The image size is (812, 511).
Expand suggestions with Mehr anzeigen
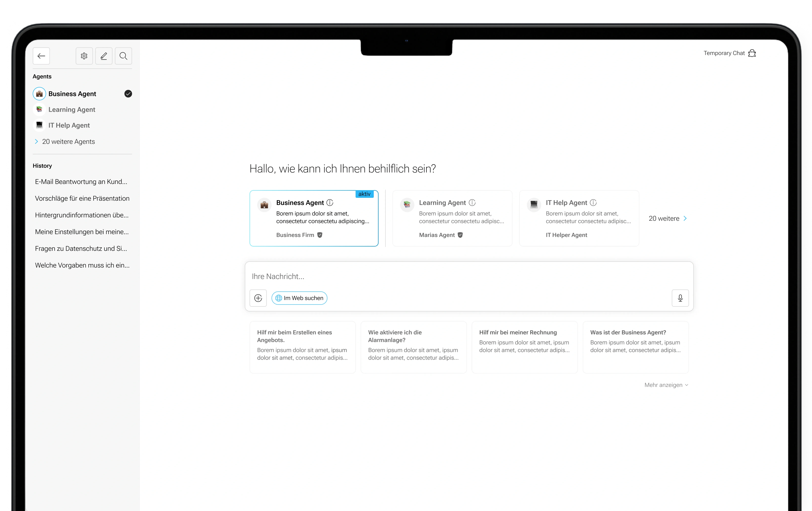pyautogui.click(x=666, y=385)
